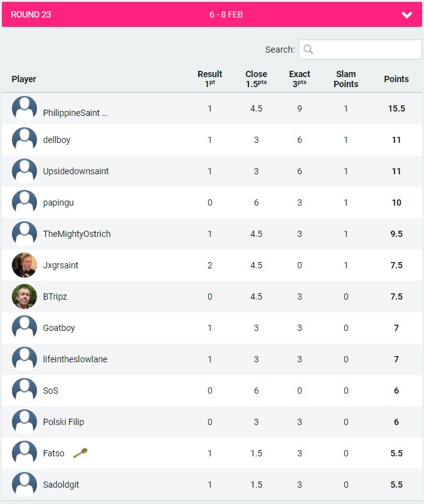The width and height of the screenshot is (424, 504).
Task: Open Jxgrsaint's profile photo
Action: click(x=24, y=265)
